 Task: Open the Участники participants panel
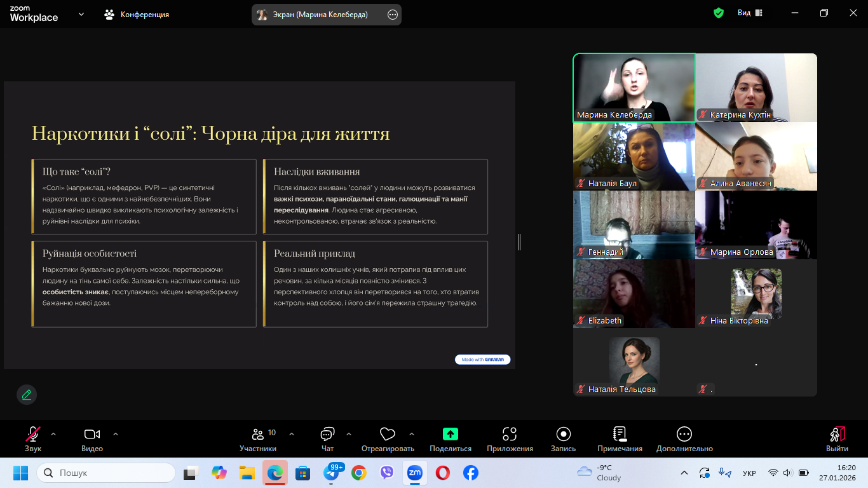(x=258, y=435)
